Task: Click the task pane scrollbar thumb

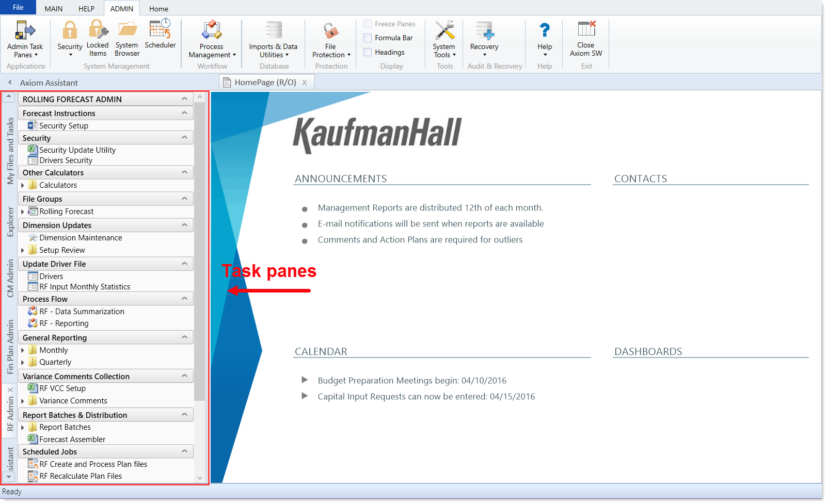Action: [200, 251]
